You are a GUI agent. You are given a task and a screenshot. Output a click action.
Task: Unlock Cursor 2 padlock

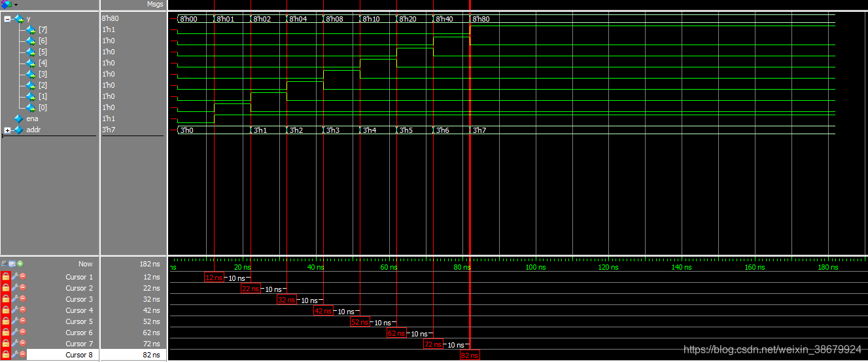6,288
